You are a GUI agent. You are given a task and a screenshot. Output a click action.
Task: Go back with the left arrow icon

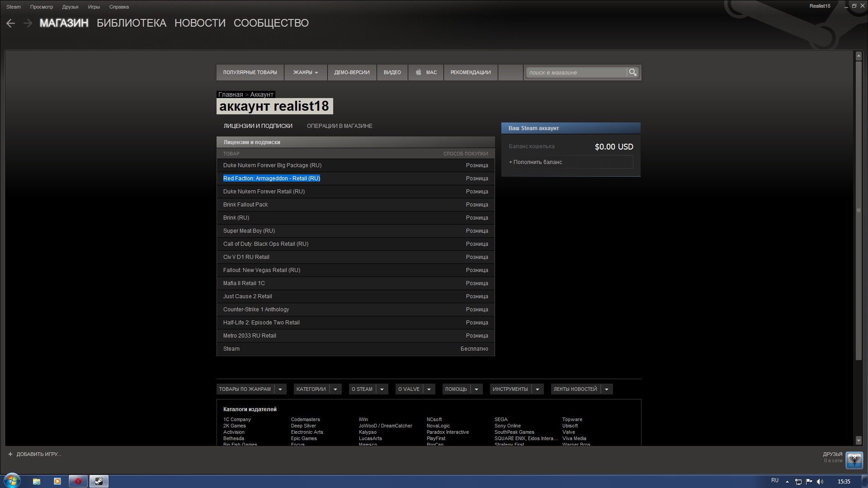click(11, 23)
